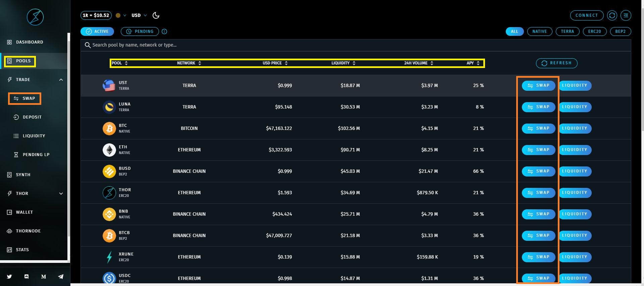The height and width of the screenshot is (286, 644).
Task: Click SWAP for the XRUNE pool
Action: pos(538,257)
